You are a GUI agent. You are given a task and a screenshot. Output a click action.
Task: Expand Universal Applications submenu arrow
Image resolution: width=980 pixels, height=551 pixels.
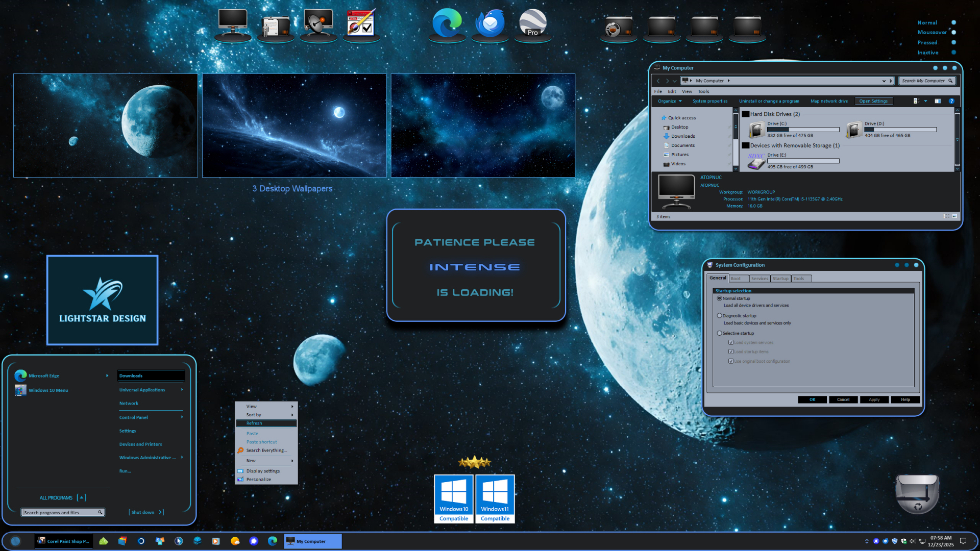[x=182, y=390]
